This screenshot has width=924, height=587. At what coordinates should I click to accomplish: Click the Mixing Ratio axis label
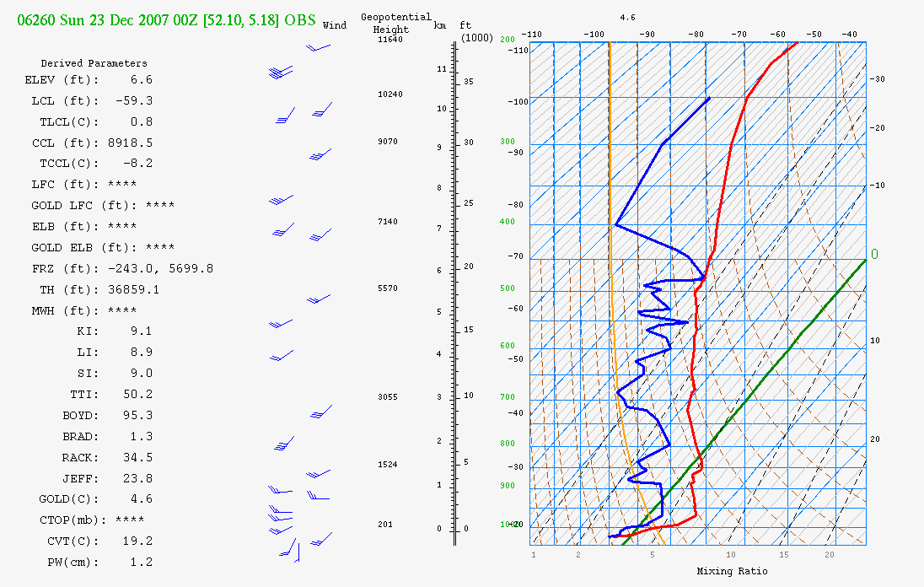(732, 571)
